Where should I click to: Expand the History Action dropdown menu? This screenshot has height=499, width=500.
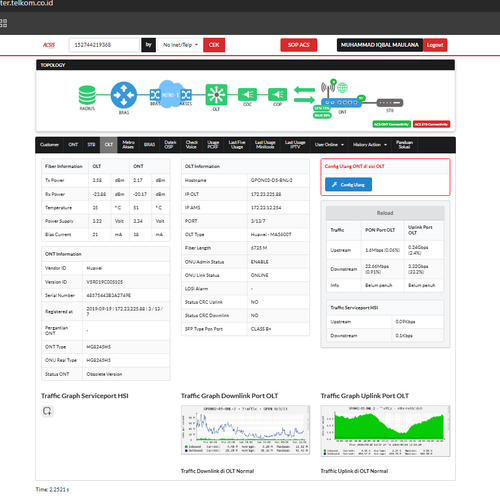(x=370, y=145)
